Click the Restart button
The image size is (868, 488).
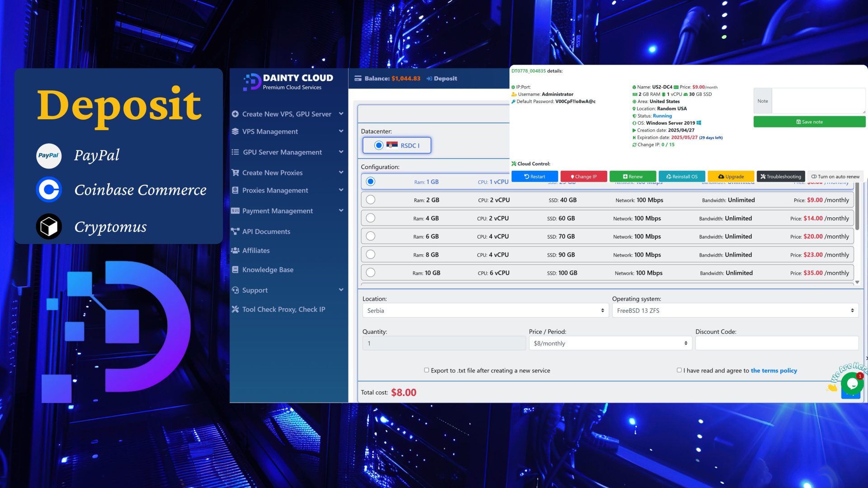coord(535,177)
